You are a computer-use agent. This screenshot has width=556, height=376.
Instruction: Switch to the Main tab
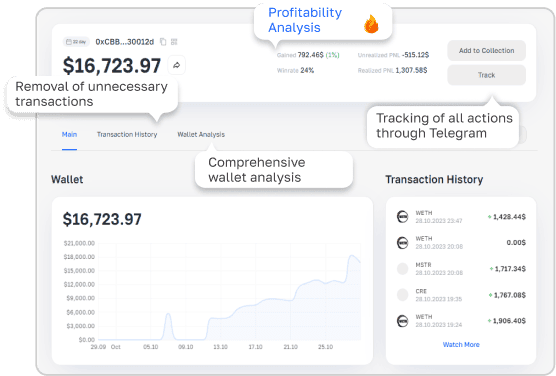69,134
